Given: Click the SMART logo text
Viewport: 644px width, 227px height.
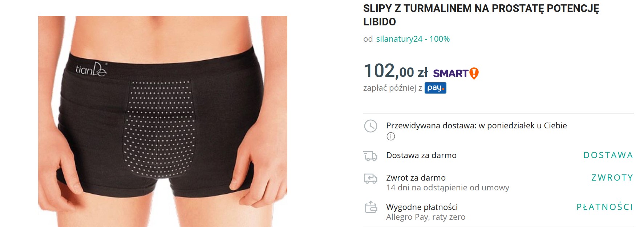Looking at the screenshot, I should tap(450, 74).
